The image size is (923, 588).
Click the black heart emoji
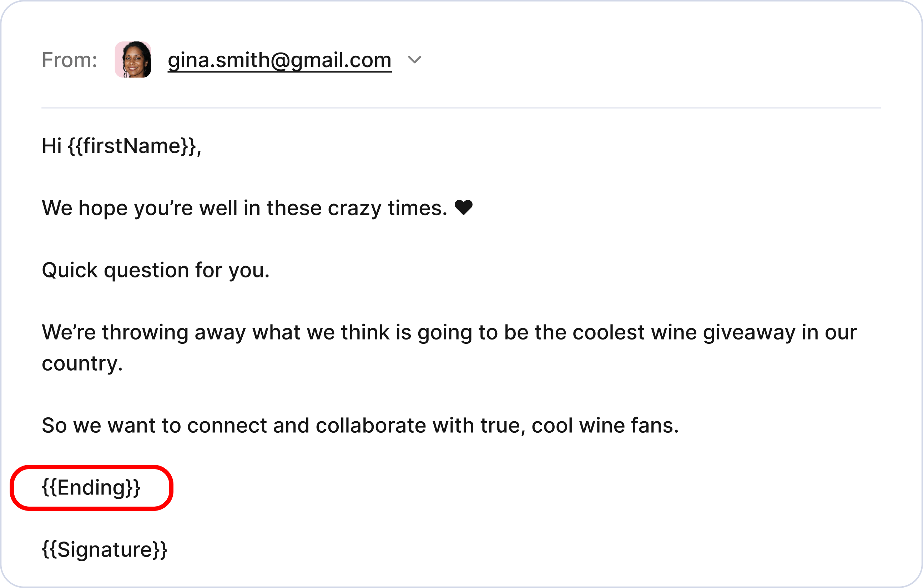[x=463, y=208]
